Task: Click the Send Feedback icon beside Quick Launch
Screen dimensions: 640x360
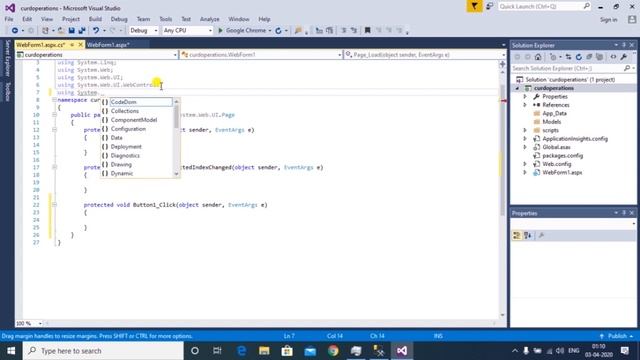Action: pos(489,7)
